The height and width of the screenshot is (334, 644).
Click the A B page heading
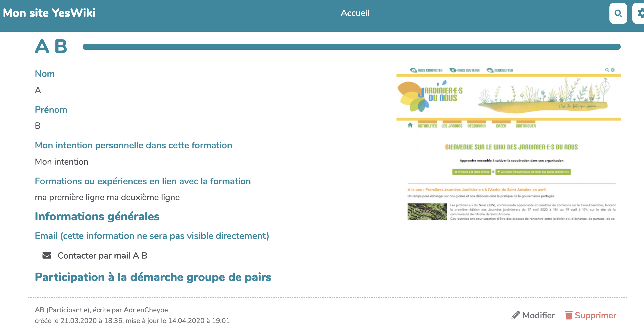(x=51, y=46)
